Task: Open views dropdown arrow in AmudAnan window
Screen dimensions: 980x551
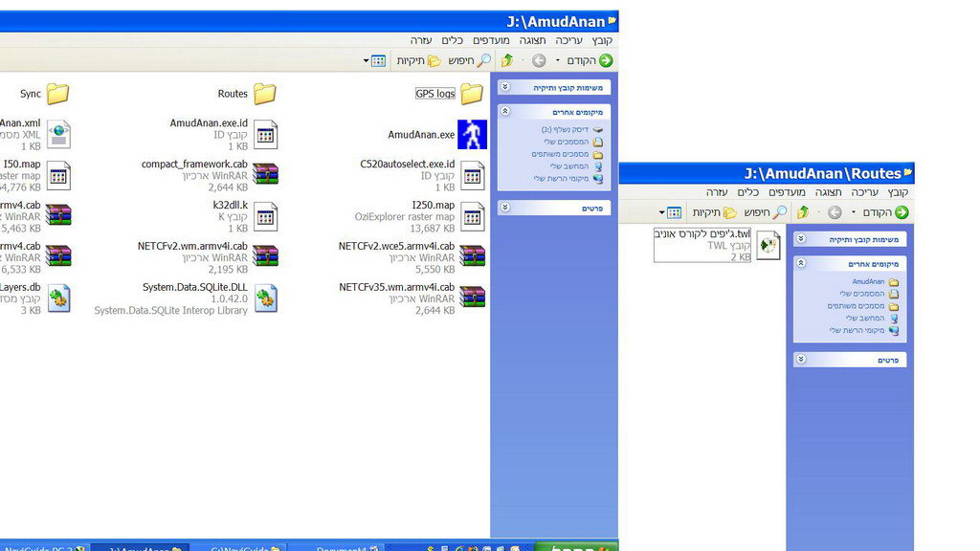Action: [367, 60]
